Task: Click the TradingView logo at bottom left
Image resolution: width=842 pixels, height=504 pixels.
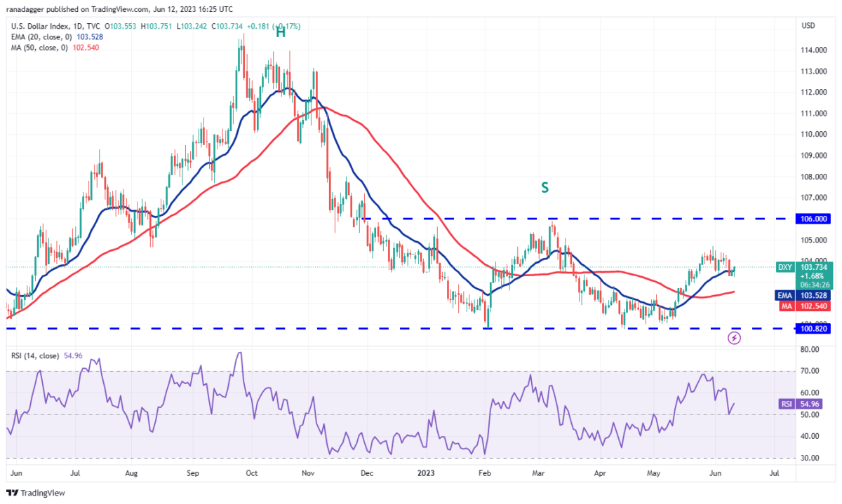Action: coord(35,493)
